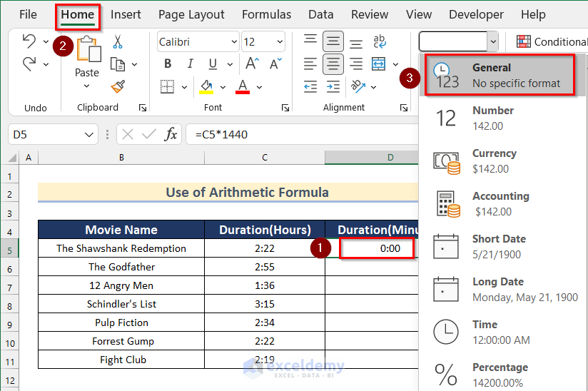Click Decrease Indent icon
Screen dimensions: 588x391
coord(310,87)
